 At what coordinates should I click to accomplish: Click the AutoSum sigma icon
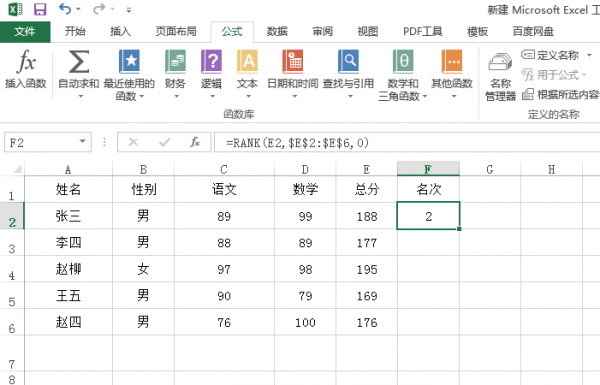[78, 61]
